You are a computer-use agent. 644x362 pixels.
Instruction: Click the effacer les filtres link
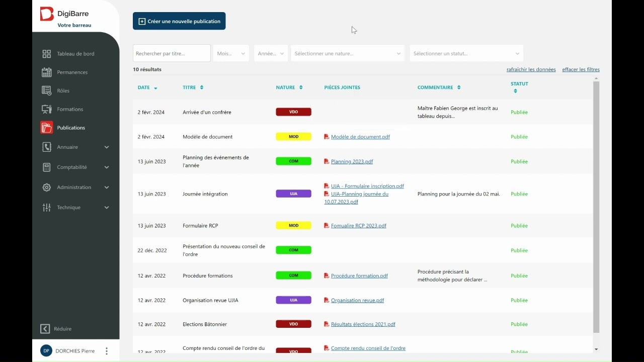pyautogui.click(x=581, y=69)
